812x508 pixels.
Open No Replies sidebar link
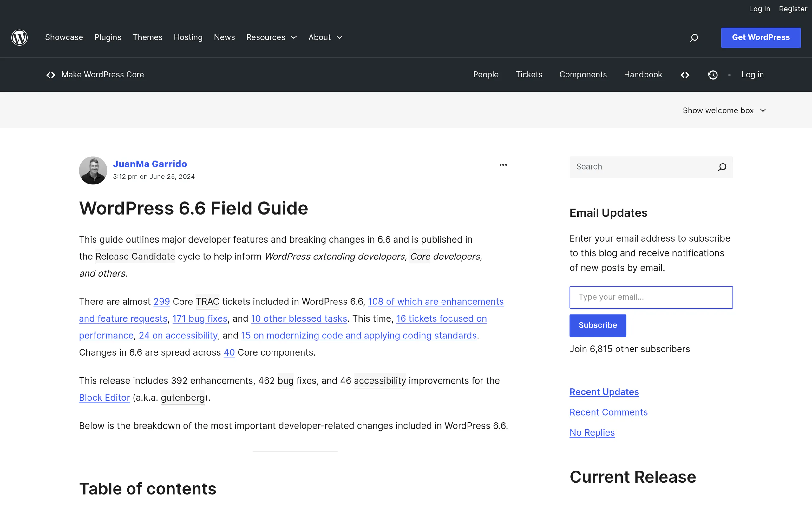[x=592, y=433]
